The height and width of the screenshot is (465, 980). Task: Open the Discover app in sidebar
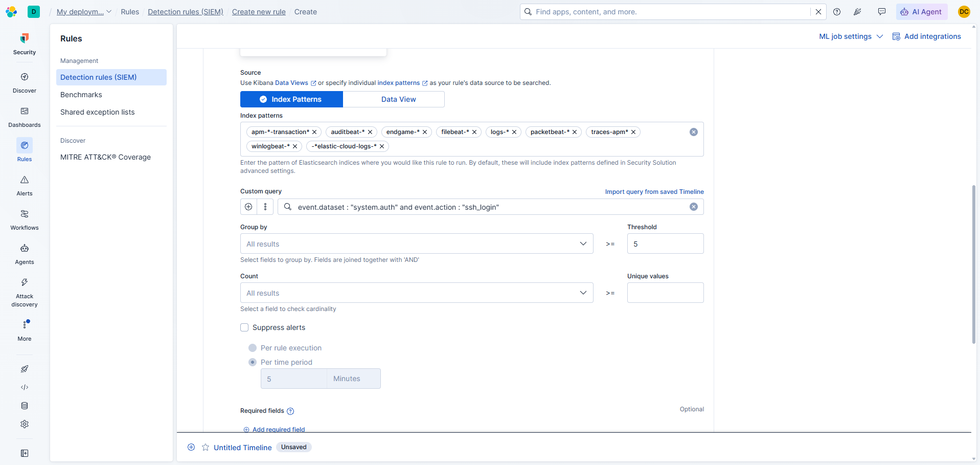click(25, 83)
